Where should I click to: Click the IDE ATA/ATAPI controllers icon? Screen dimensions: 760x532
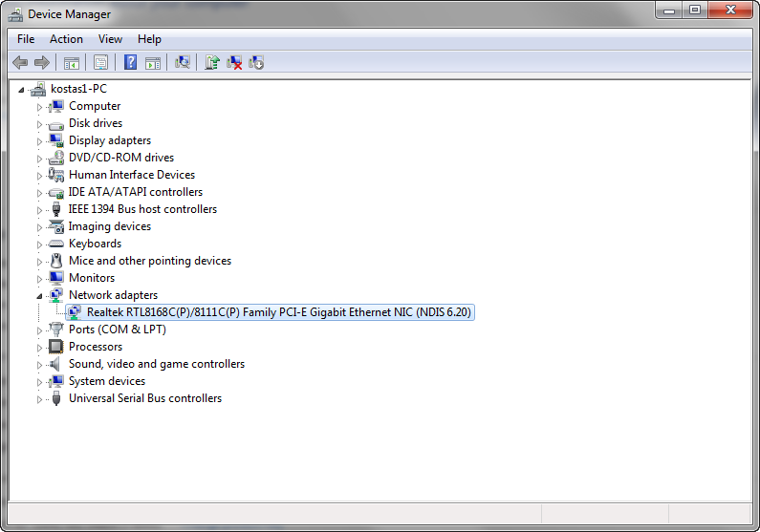(x=56, y=193)
